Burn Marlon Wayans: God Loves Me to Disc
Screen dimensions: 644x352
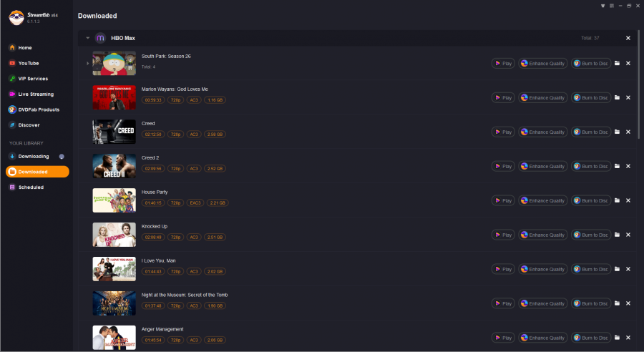click(591, 98)
